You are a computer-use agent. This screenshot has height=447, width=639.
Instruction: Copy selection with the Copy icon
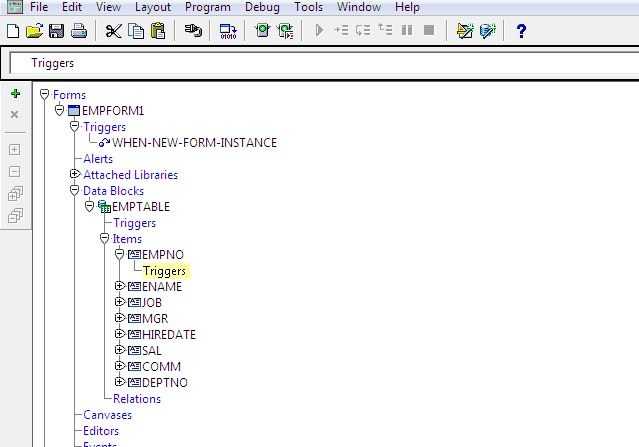point(136,31)
